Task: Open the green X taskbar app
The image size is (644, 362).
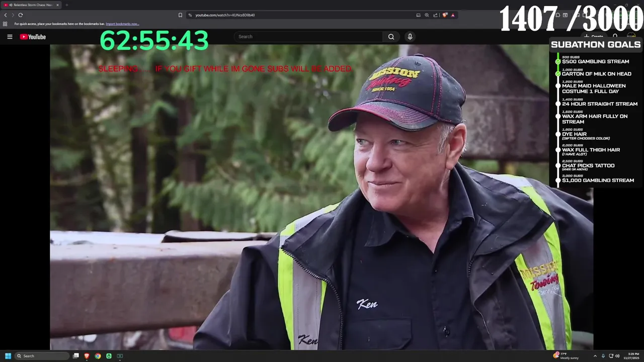Action: [120, 356]
